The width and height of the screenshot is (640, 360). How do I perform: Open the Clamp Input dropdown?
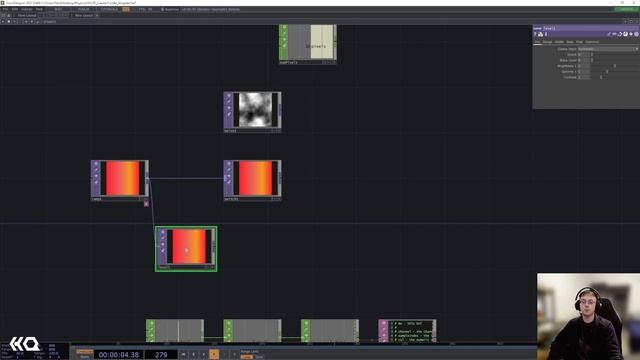608,49
